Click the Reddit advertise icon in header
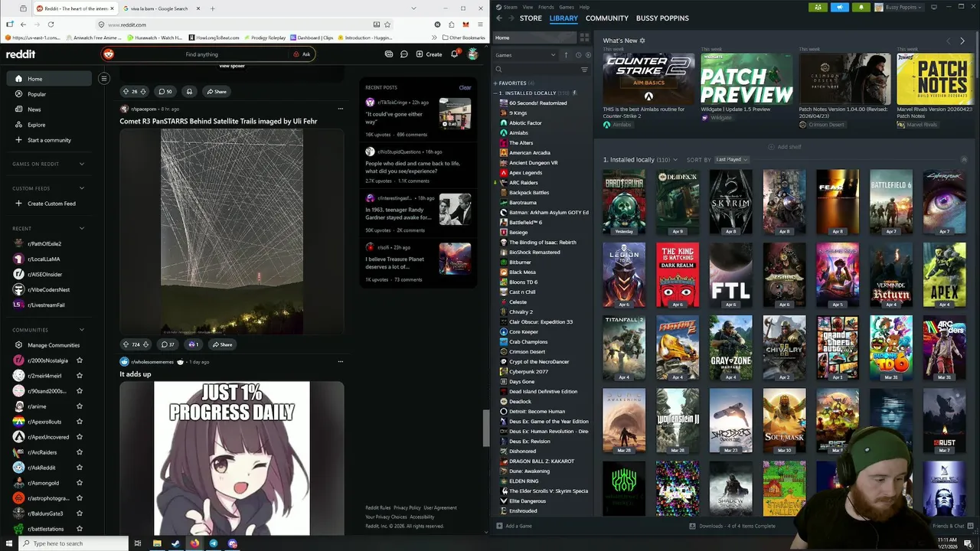Viewport: 980px width, 551px height. pyautogui.click(x=389, y=54)
